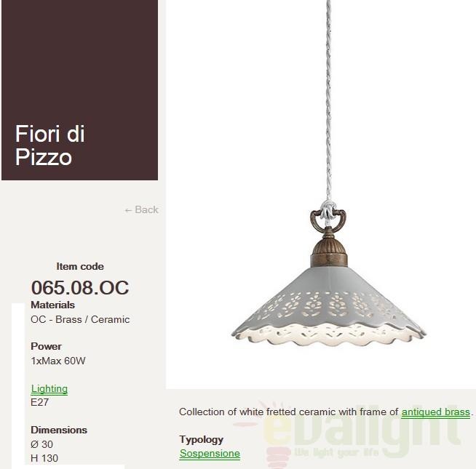Open the Sospensione typology link
The image size is (476, 469).
(210, 454)
